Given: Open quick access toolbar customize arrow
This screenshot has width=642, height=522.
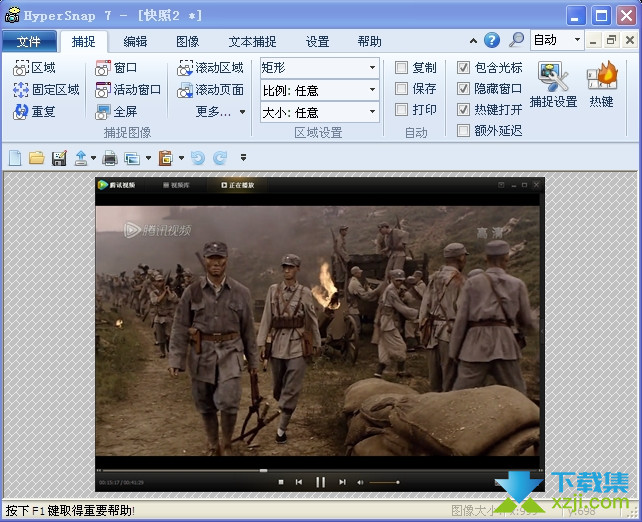Looking at the screenshot, I should 243,158.
